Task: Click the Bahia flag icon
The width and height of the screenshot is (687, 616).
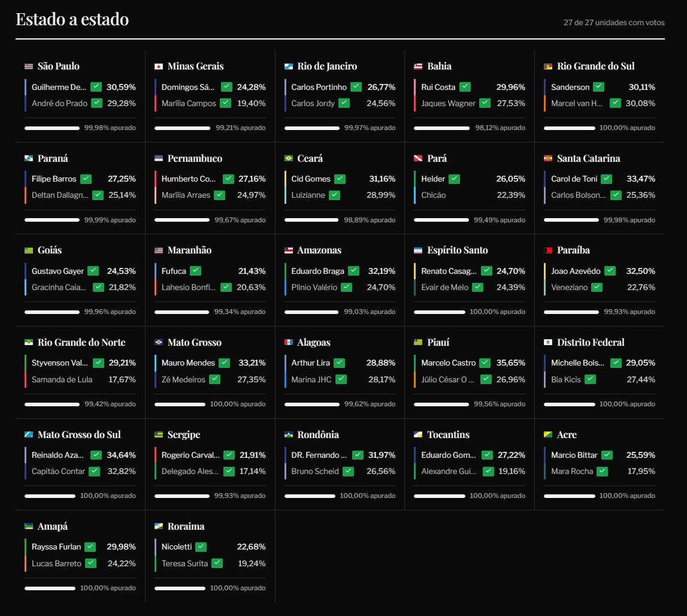Action: (418, 67)
